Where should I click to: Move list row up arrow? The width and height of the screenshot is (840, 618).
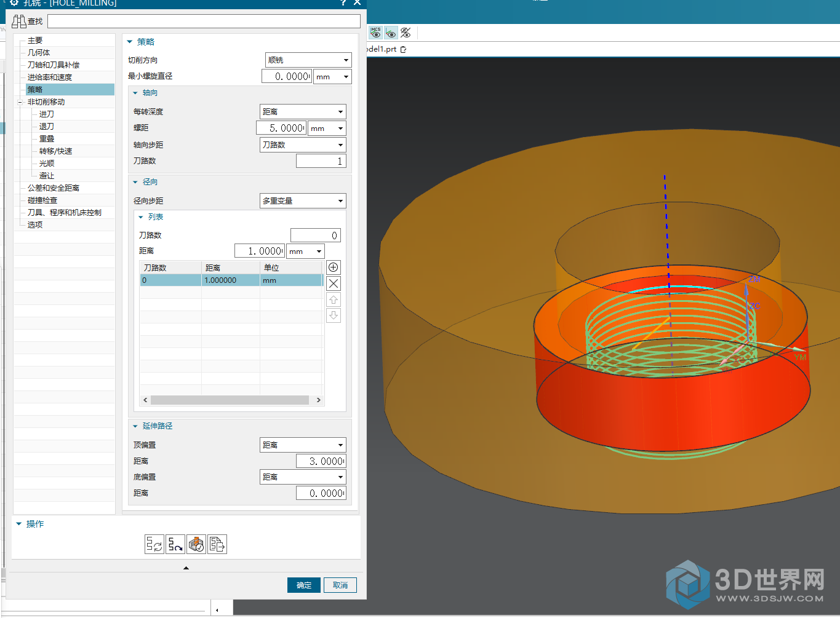tap(334, 299)
